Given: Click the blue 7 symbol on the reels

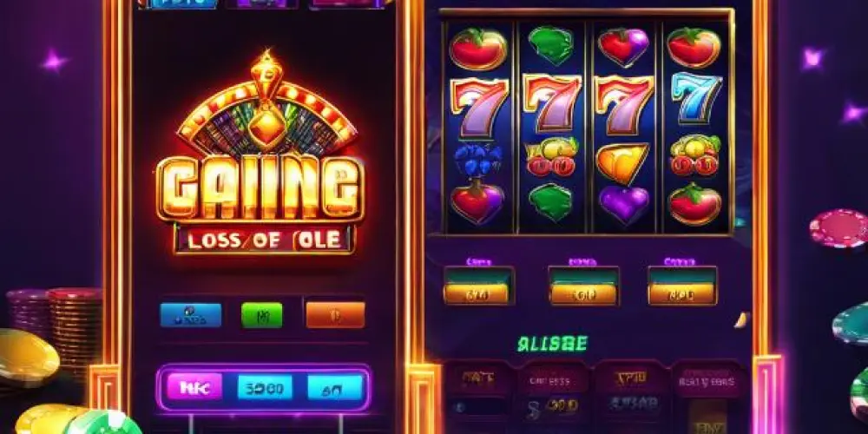Looking at the screenshot, I should coord(696,97).
